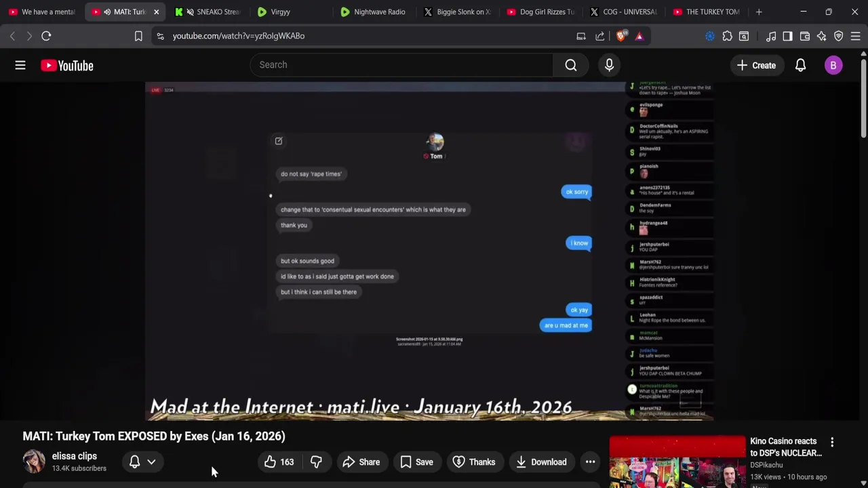The width and height of the screenshot is (868, 488).
Task: Focus the YouTube search field
Action: (401, 65)
